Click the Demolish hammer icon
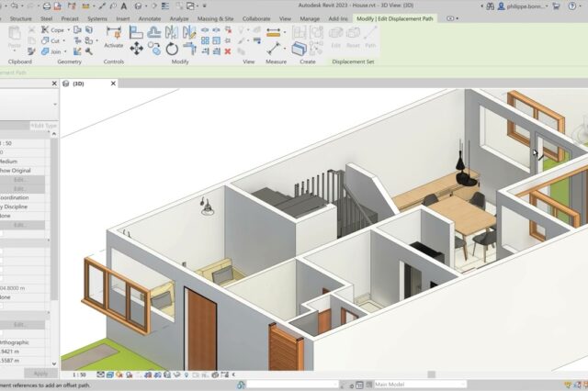588x391 pixels. (x=89, y=51)
